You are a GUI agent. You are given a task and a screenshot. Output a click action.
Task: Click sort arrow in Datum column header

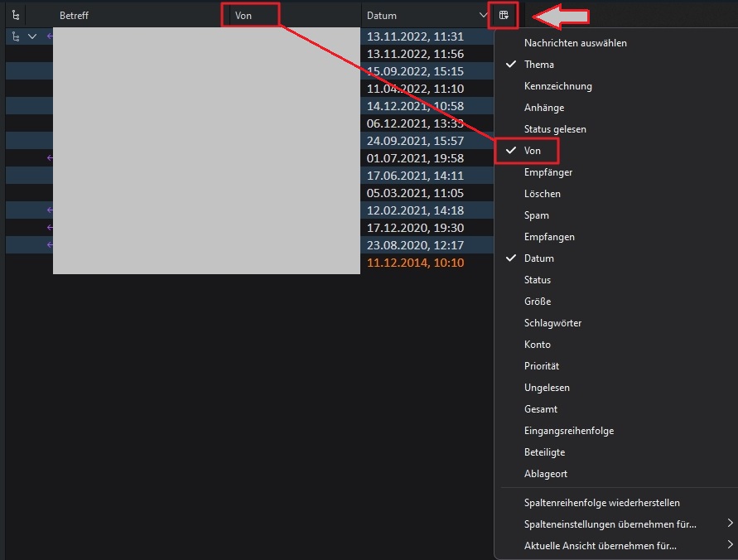click(x=483, y=15)
